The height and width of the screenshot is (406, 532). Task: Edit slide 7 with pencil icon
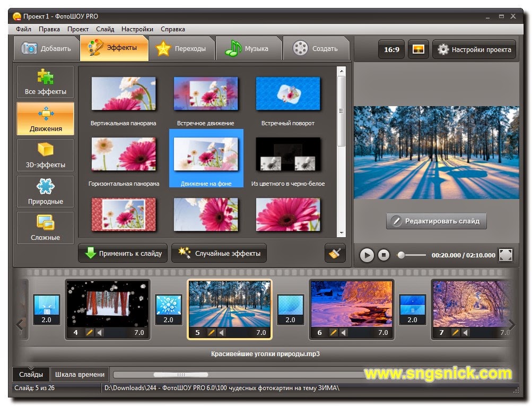point(455,333)
